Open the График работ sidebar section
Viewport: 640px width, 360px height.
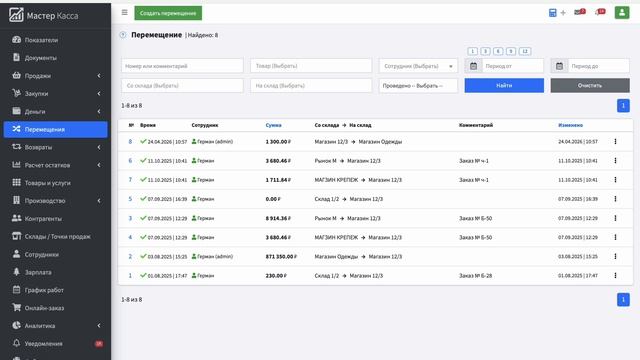55,290
